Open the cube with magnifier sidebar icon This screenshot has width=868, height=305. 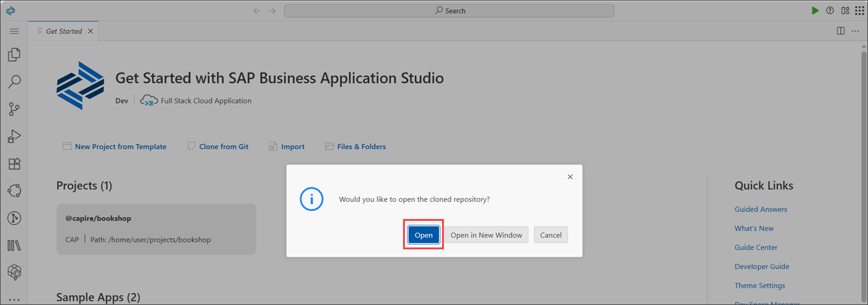14,272
